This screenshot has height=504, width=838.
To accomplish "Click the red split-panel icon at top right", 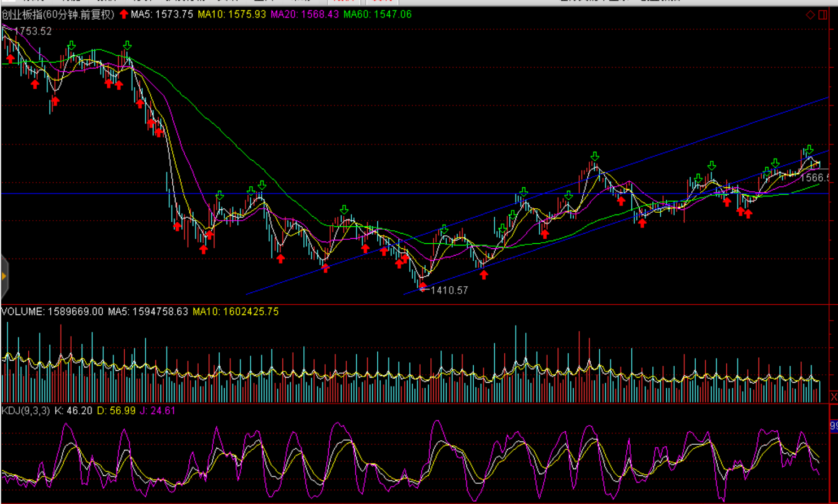I will (823, 15).
